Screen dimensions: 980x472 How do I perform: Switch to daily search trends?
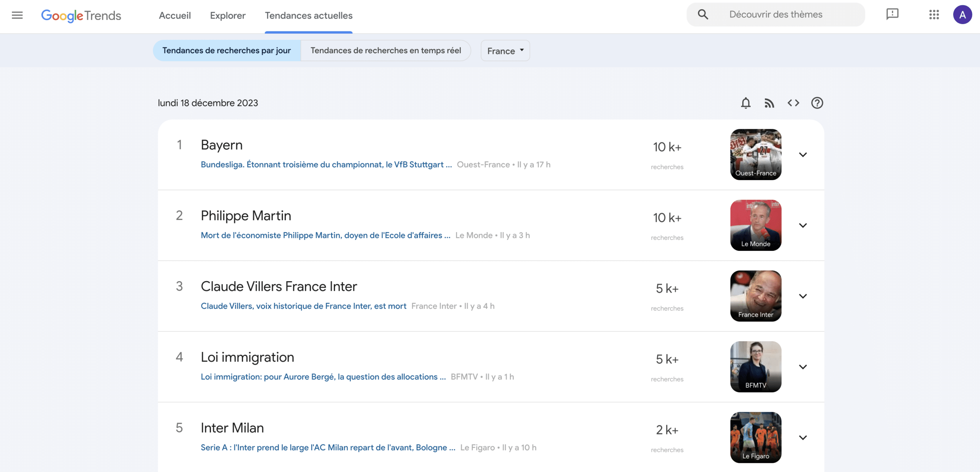pyautogui.click(x=227, y=50)
